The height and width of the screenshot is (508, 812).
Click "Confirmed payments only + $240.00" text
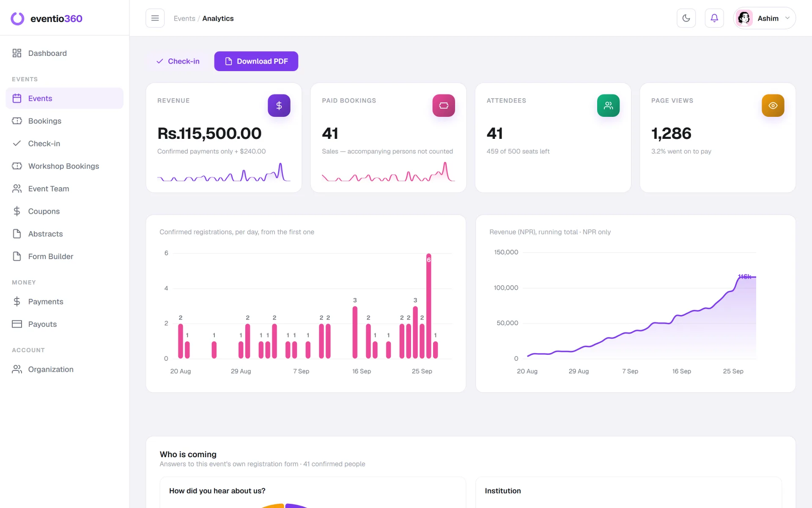211,152
